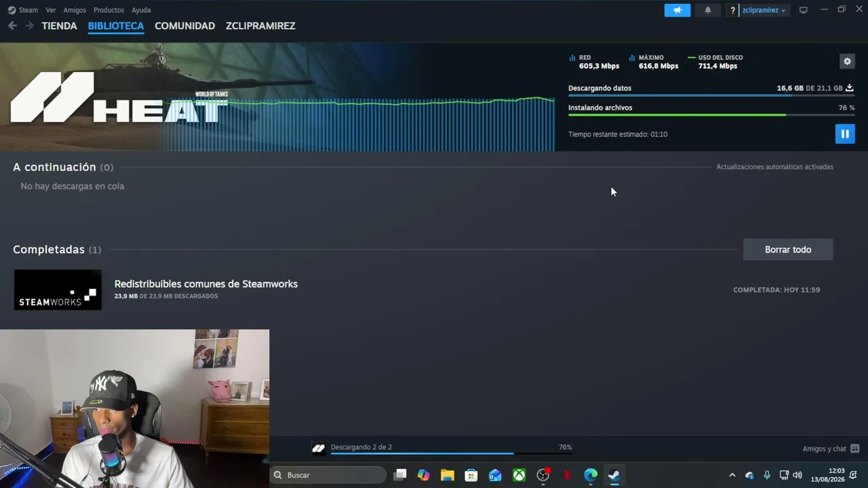Open the Steam menu
This screenshot has height=488, width=868.
coord(28,10)
